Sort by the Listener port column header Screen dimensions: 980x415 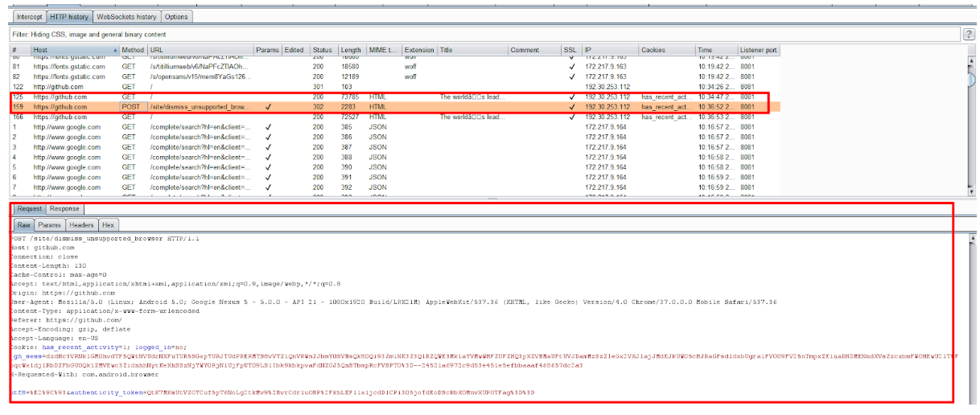coord(759,50)
